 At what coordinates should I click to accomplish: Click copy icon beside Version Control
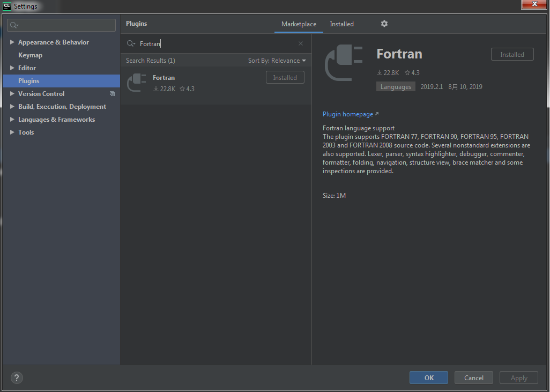point(112,93)
